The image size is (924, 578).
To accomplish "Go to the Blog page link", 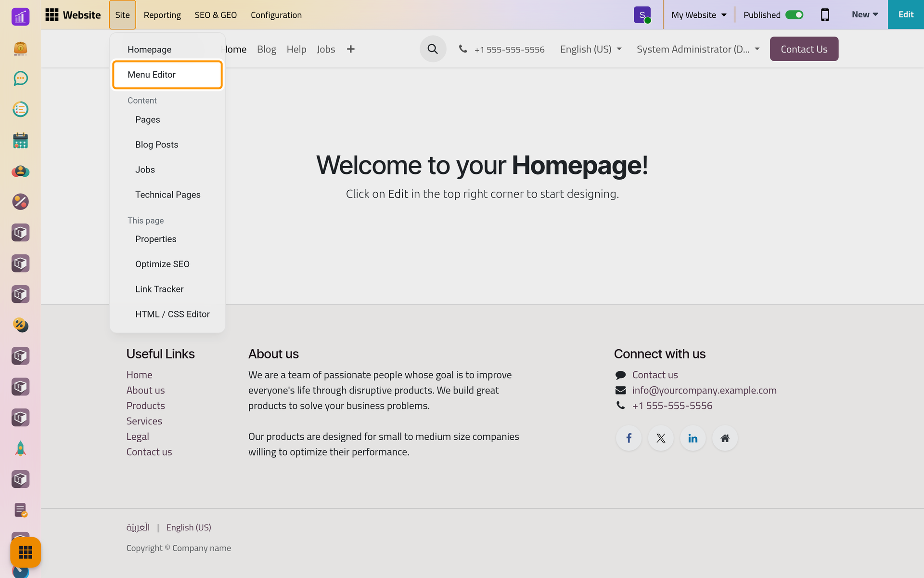I will pos(266,49).
